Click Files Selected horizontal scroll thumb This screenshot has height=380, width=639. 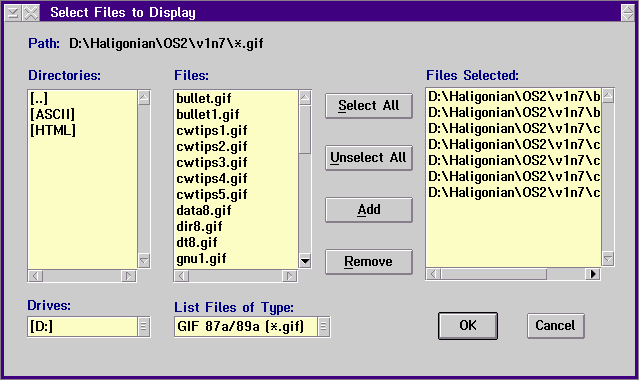pos(494,274)
